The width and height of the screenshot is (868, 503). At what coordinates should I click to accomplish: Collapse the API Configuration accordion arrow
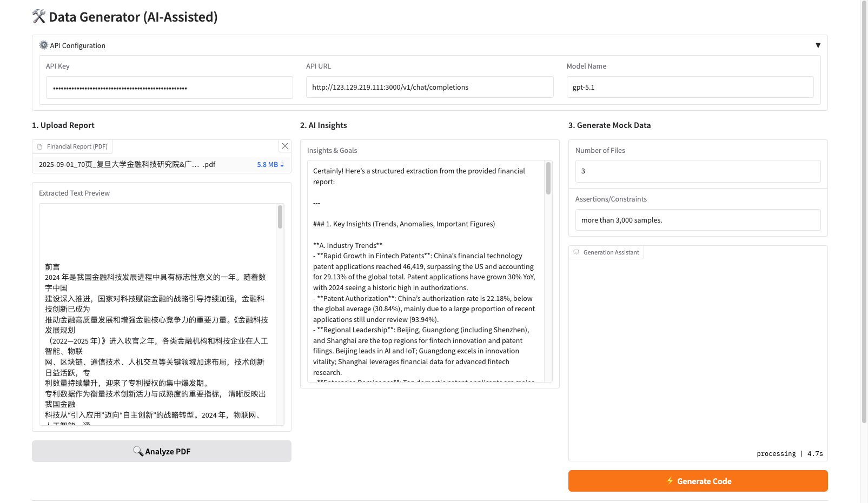[818, 45]
